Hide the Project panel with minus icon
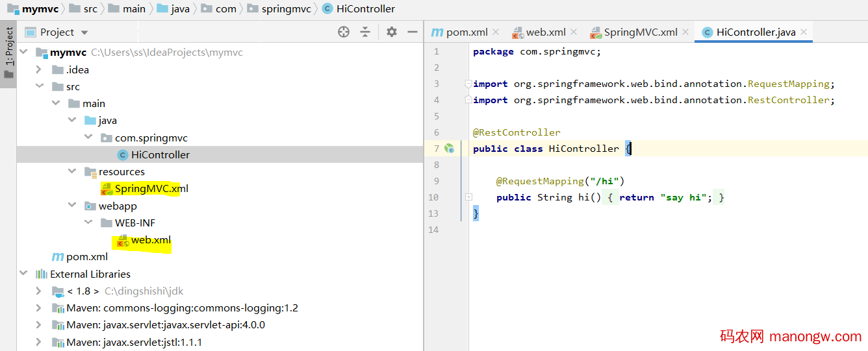 413,32
